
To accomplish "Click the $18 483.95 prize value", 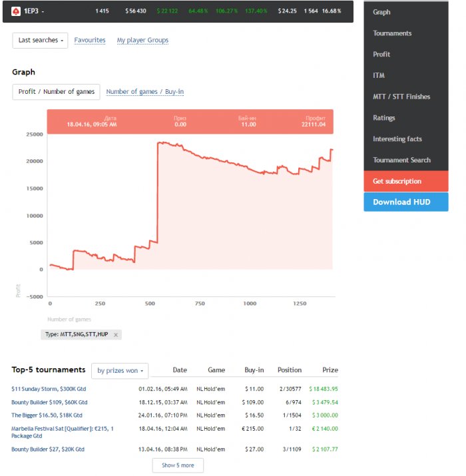I will [324, 389].
